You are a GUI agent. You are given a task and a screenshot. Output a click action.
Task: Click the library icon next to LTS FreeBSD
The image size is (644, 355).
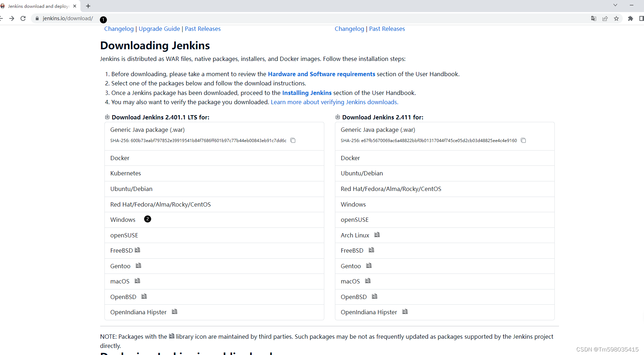(137, 250)
